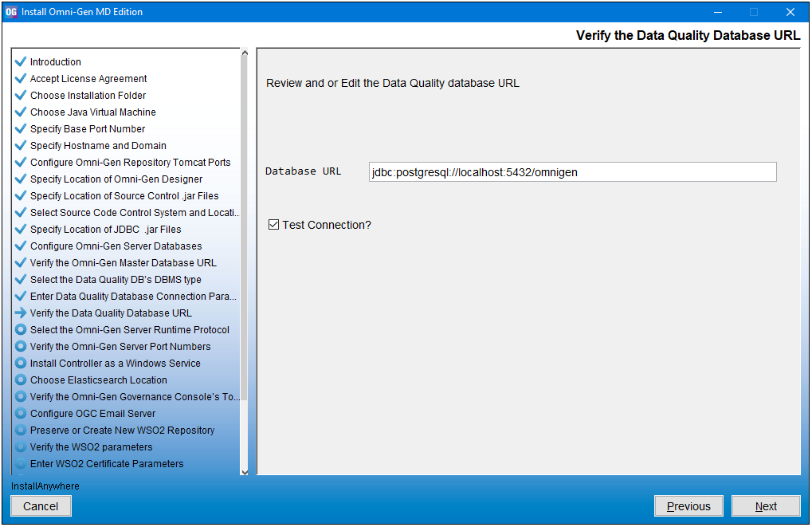Click checkmark icon next to Specify Base Port Number
This screenshot has width=812, height=527.
[21, 128]
